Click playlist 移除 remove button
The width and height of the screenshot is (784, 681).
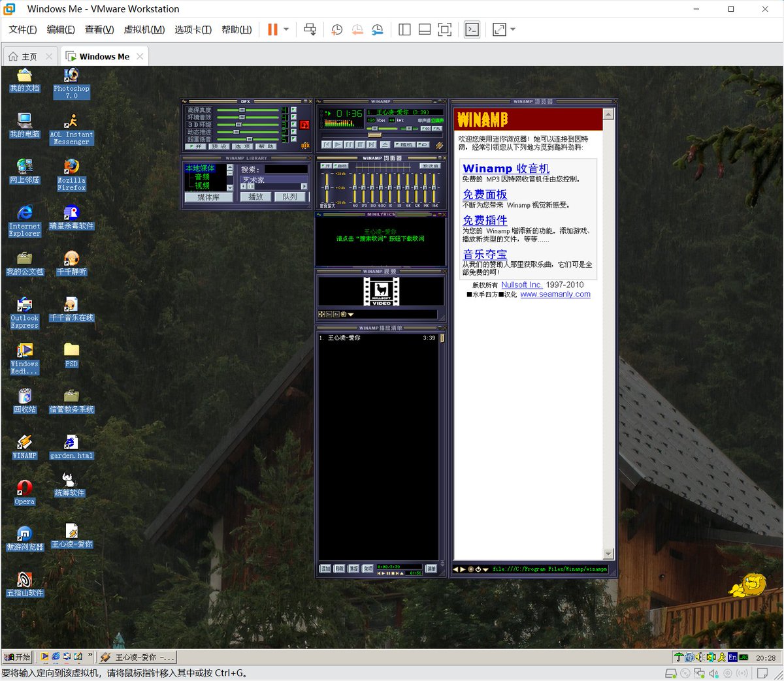point(339,569)
